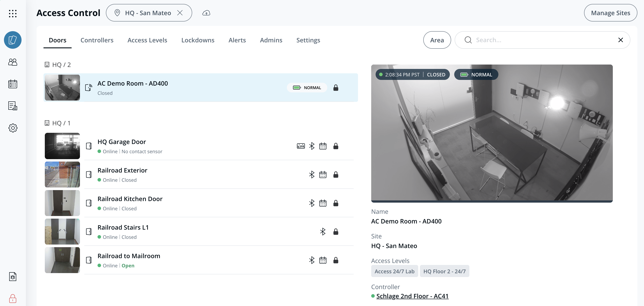Open the Area filter dropdown
644x306 pixels.
[437, 40]
